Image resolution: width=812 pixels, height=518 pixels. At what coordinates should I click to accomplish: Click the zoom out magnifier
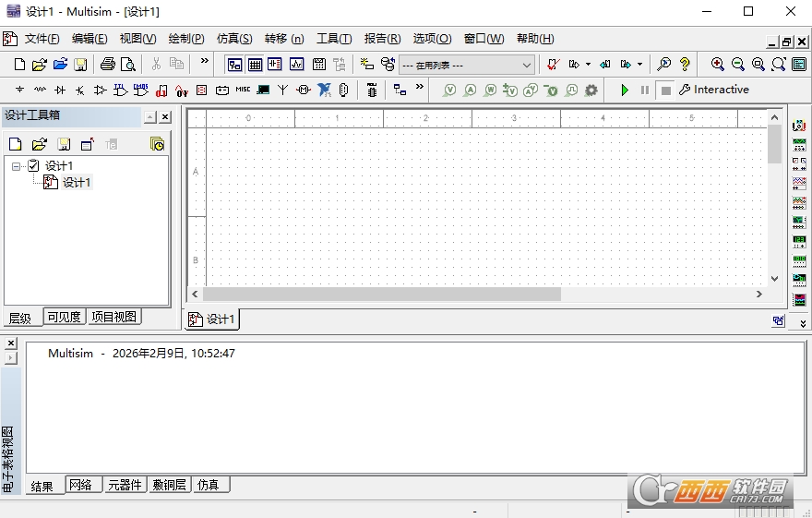(x=738, y=65)
